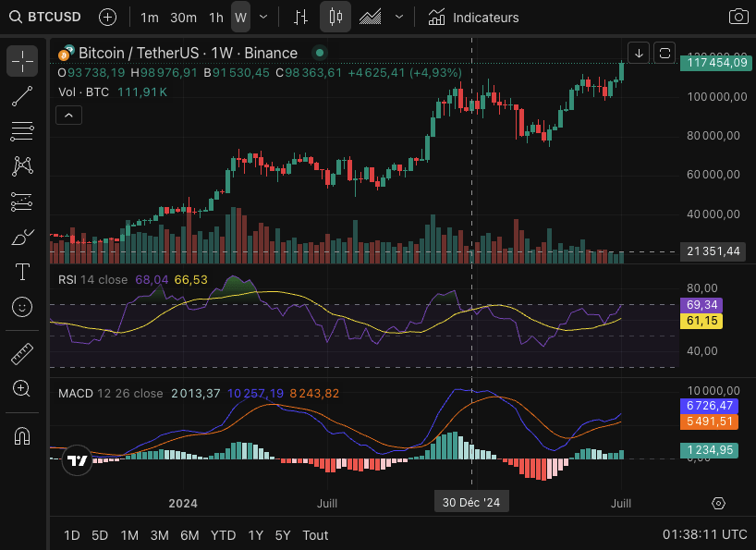
Task: Set range to 6M
Action: point(189,535)
